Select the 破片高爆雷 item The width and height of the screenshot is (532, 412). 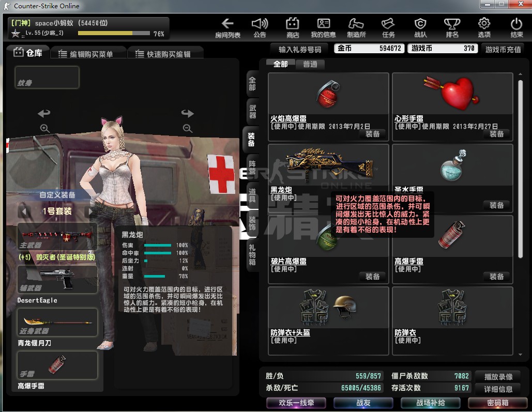[x=328, y=250]
